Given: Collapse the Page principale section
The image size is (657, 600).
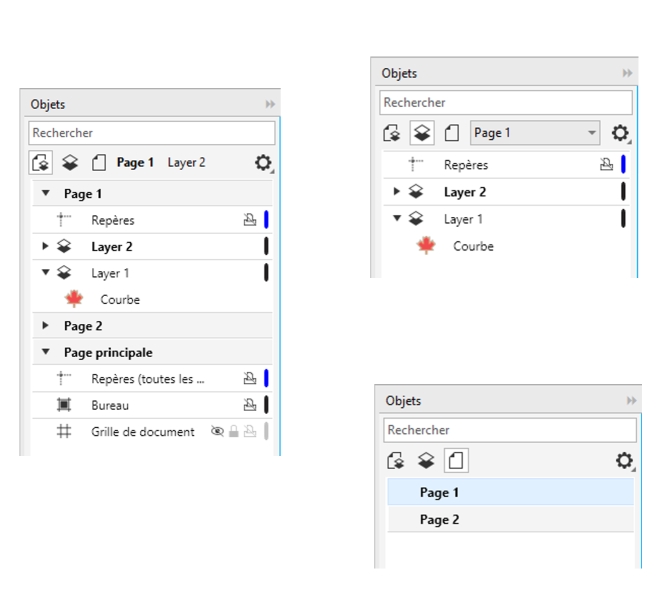Looking at the screenshot, I should coord(46,352).
